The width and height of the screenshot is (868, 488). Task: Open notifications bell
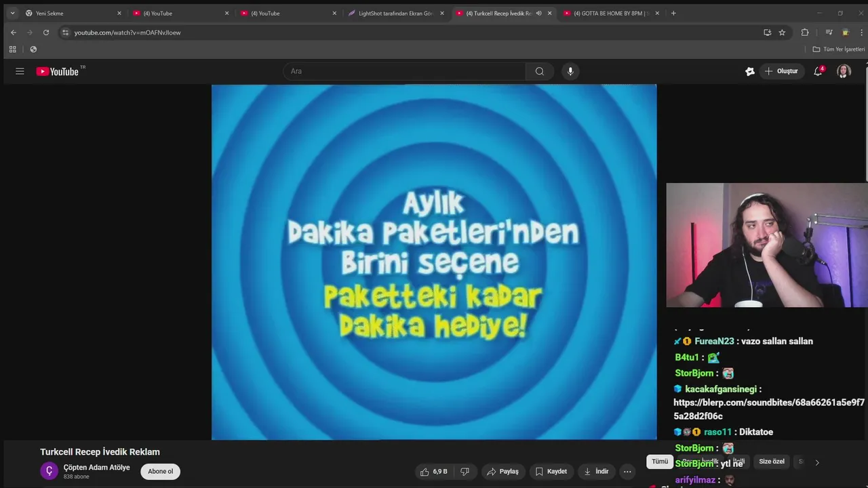pyautogui.click(x=818, y=71)
